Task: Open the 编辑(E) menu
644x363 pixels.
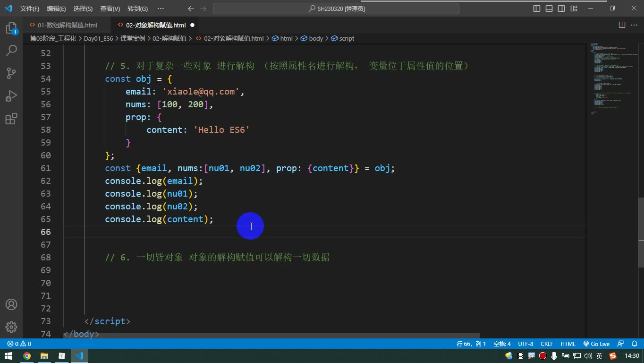Action: click(56, 9)
